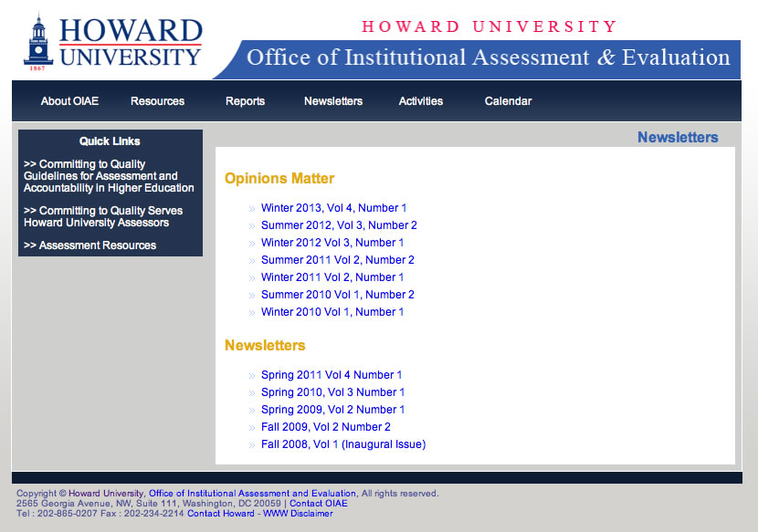The width and height of the screenshot is (758, 532).
Task: Open the Activities menu
Action: click(x=421, y=101)
